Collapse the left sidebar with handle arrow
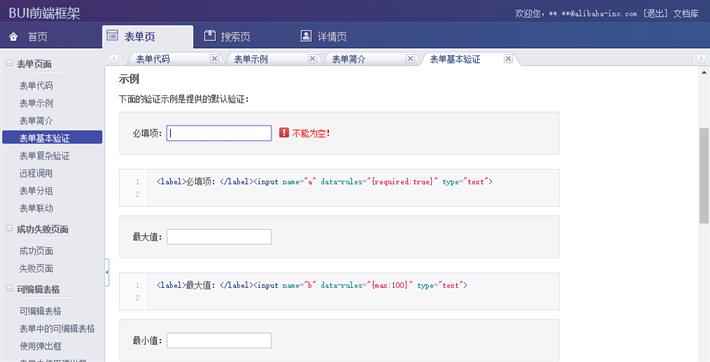Screen dimensions: 710x362 [107, 272]
